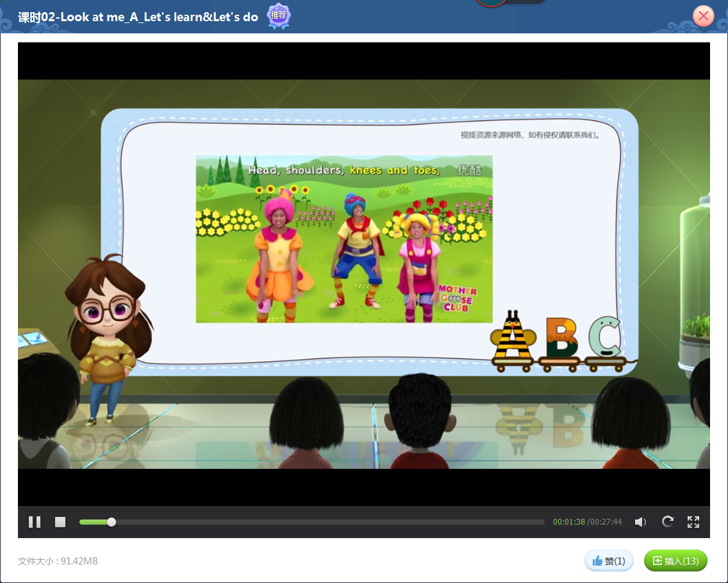The width and height of the screenshot is (728, 583).
Task: Stop the video with the square button
Action: point(60,521)
